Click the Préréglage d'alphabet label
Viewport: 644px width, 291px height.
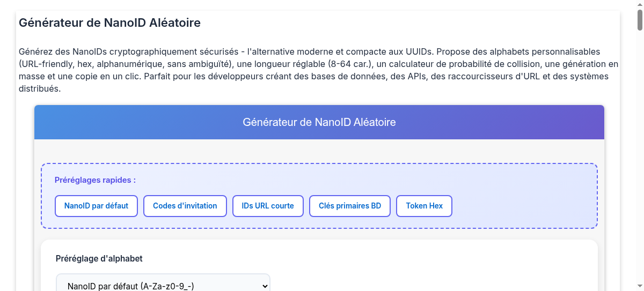(99, 259)
